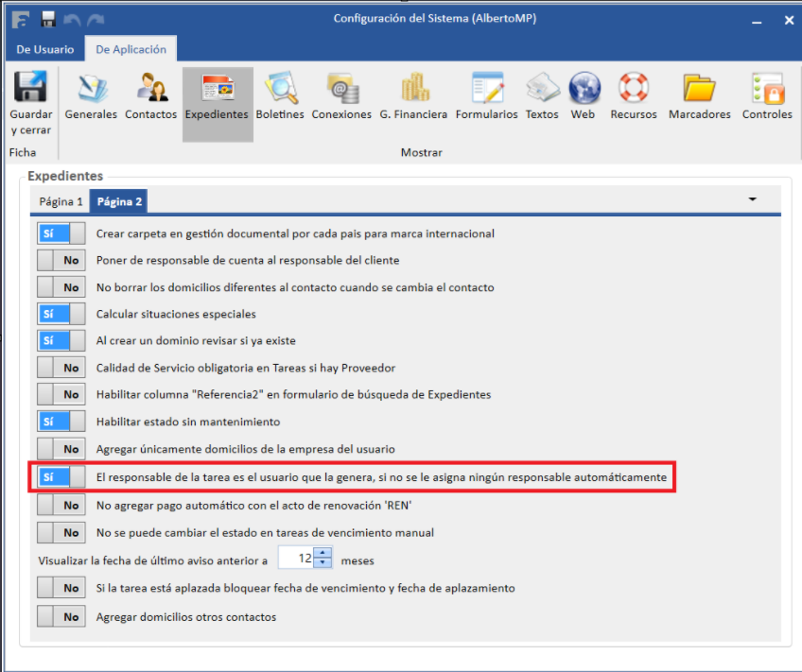Increase months value with the up arrow
Viewport: 802px width, 672px height.
(x=323, y=554)
